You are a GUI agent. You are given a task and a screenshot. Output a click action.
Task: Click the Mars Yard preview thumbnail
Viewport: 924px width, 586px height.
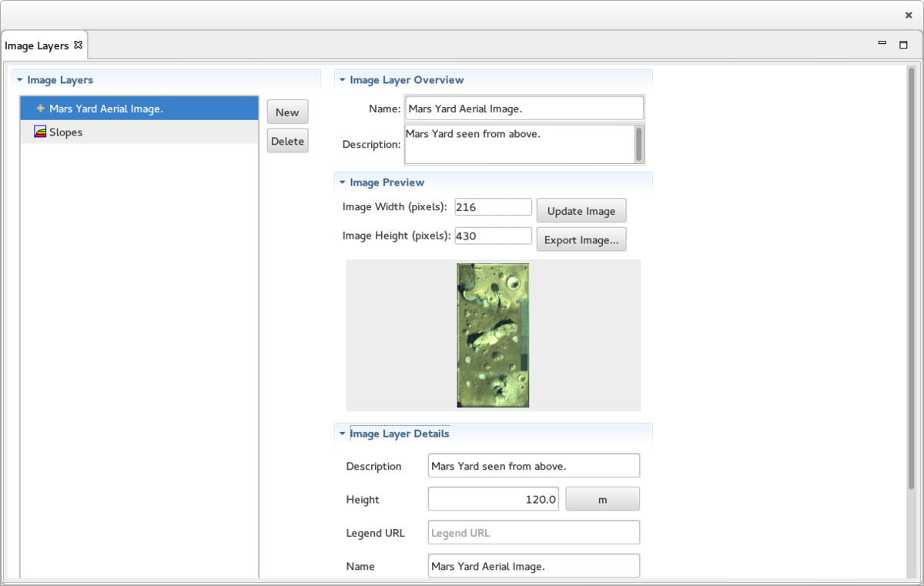click(x=493, y=334)
